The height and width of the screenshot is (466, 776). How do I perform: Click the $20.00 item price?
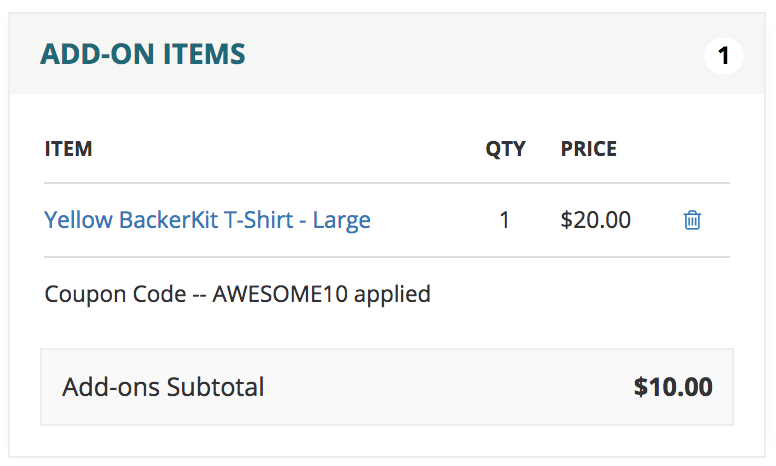pos(595,220)
